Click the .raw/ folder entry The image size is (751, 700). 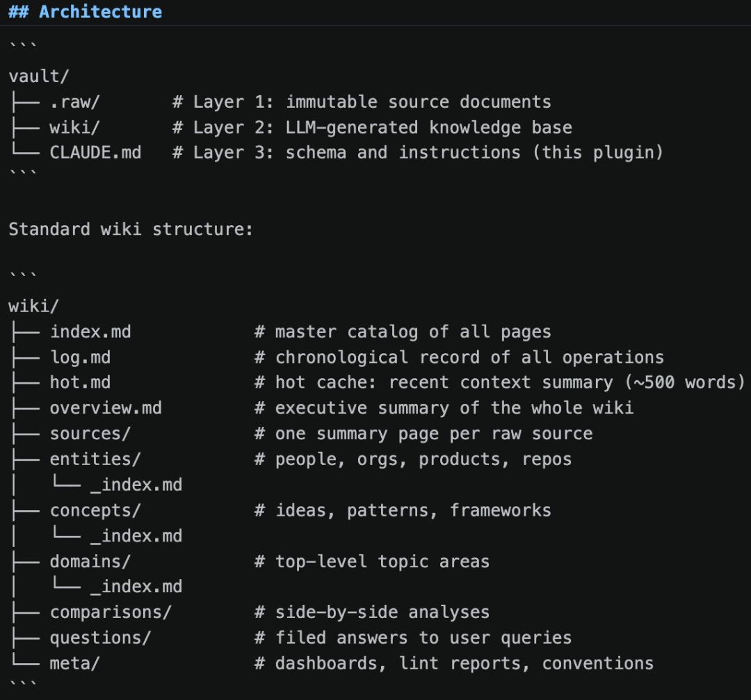74,102
